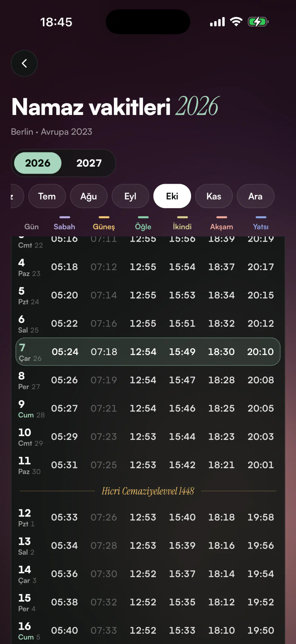Tap the Namaz vakitleri 2026 title

pos(115,107)
